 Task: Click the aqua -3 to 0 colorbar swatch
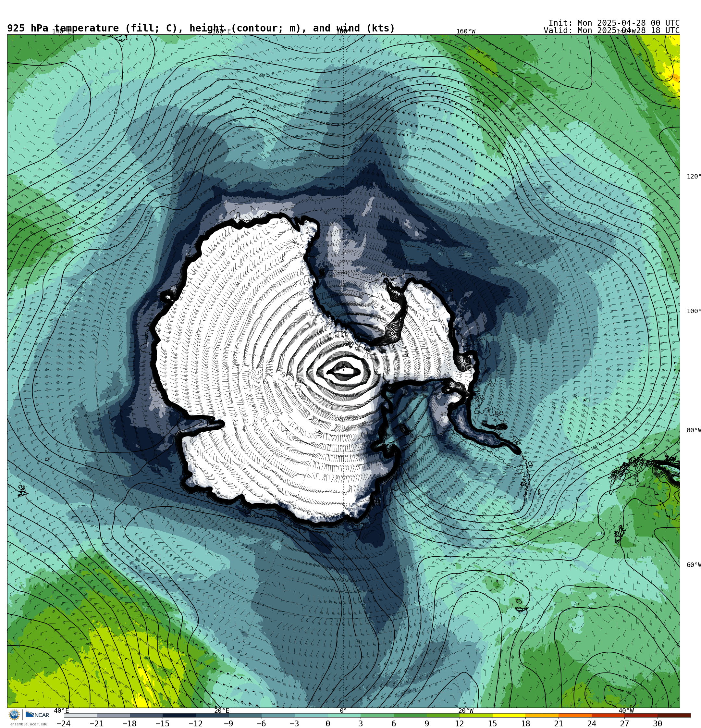point(311,715)
